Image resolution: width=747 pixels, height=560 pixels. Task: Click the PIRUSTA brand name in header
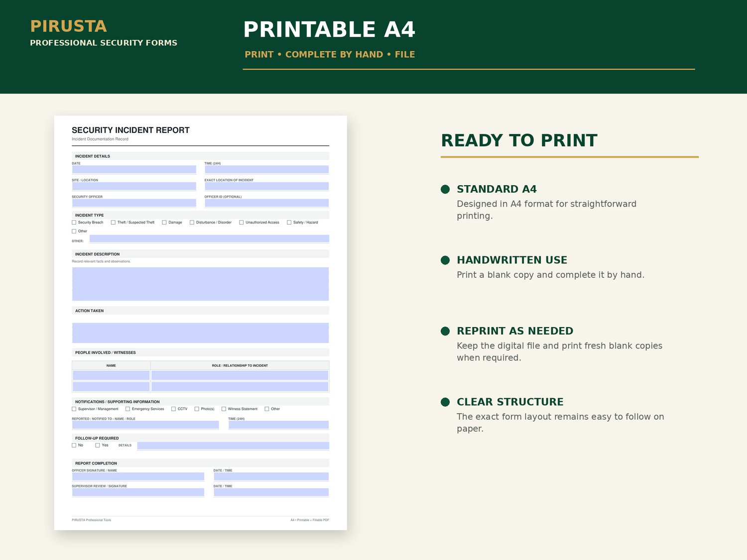click(68, 26)
